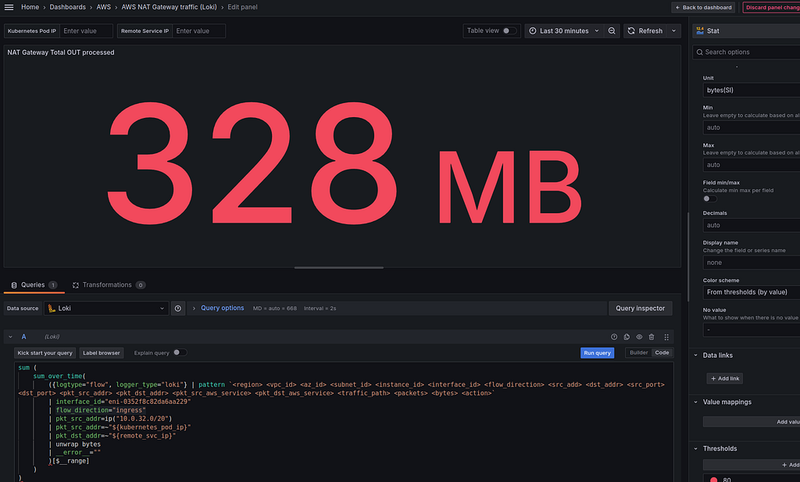Screen dimensions: 800x482
Task: Collapse query A row chevron
Action: [x=10, y=337]
